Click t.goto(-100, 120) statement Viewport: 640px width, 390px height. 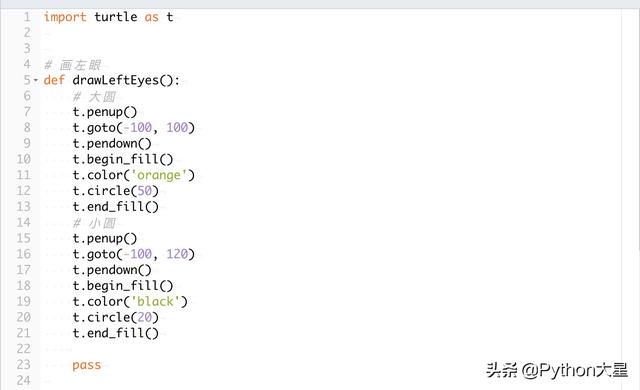click(133, 254)
